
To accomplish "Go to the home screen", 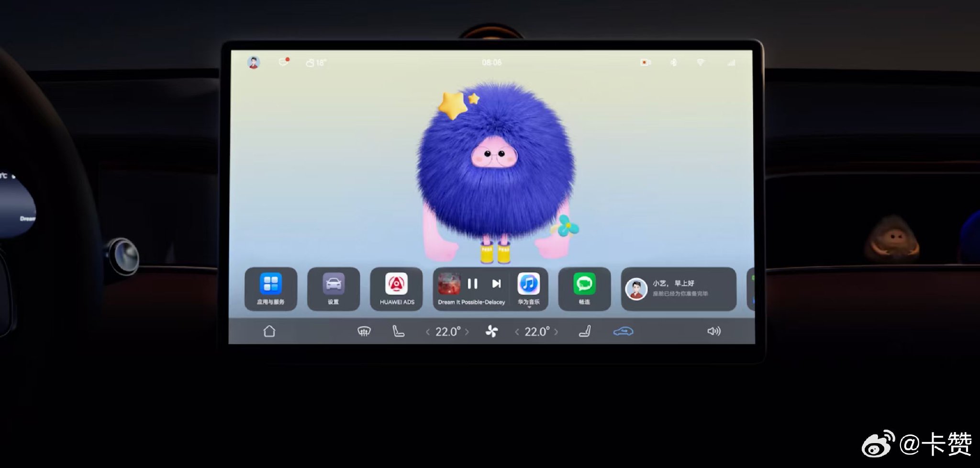I will point(269,331).
